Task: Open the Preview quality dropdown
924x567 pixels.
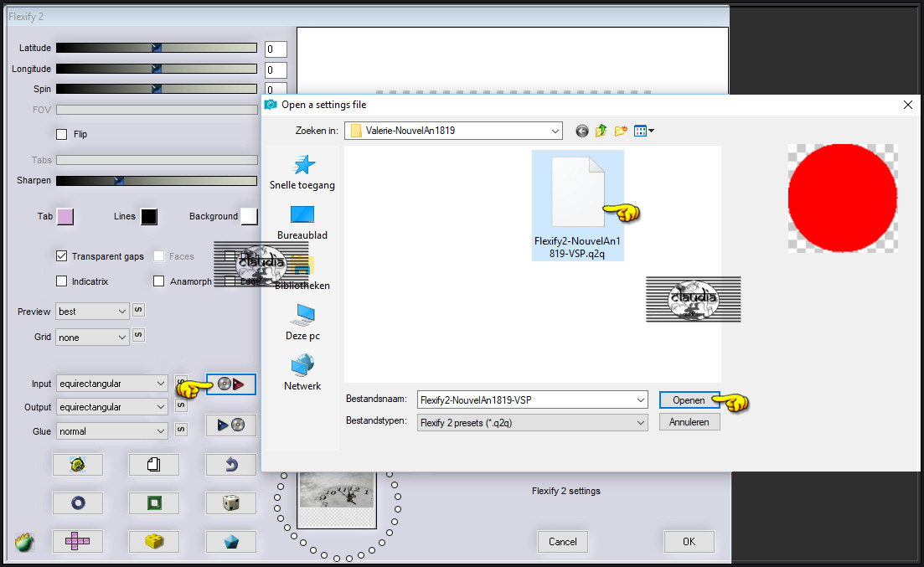Action: (x=92, y=312)
